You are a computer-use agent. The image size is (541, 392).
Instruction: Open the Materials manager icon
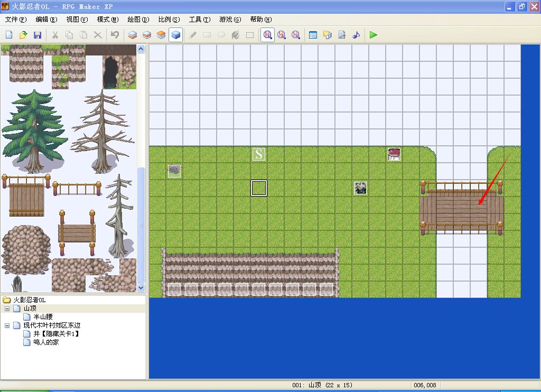(x=328, y=35)
